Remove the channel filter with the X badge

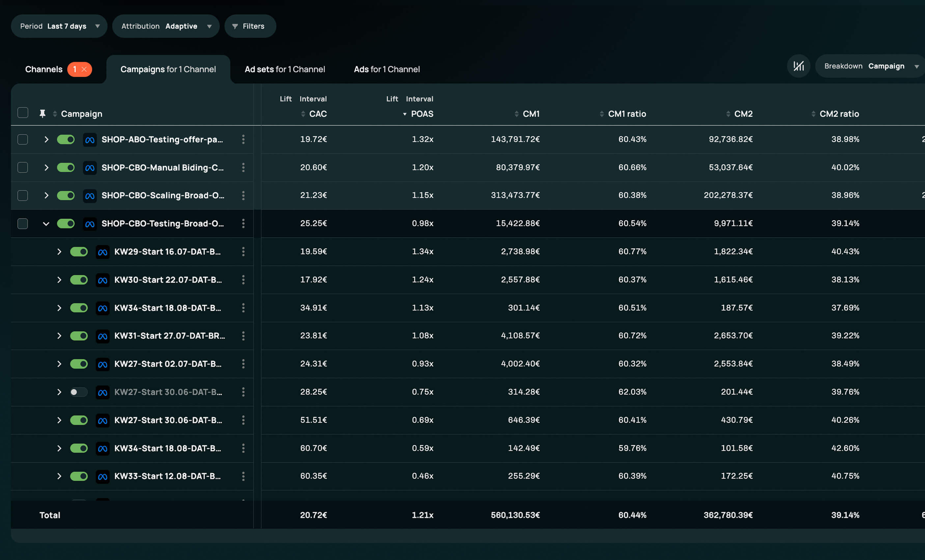coord(84,69)
